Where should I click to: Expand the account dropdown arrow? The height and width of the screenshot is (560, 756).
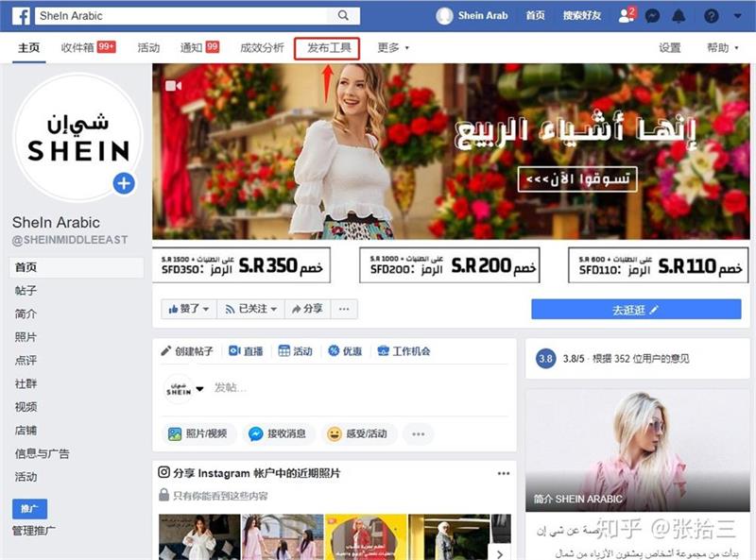click(x=738, y=16)
